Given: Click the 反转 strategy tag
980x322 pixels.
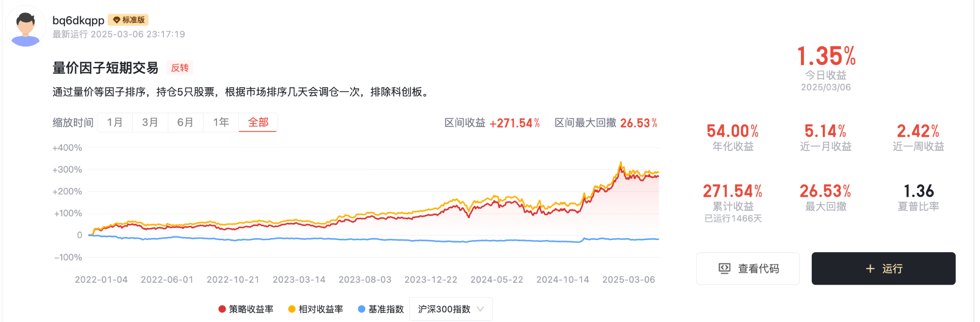Looking at the screenshot, I should point(180,68).
